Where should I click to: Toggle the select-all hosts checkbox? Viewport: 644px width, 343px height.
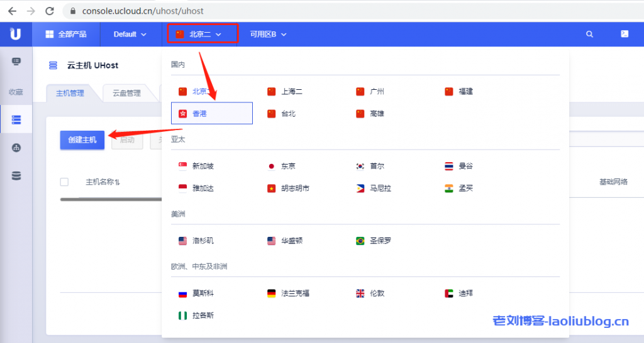(64, 182)
